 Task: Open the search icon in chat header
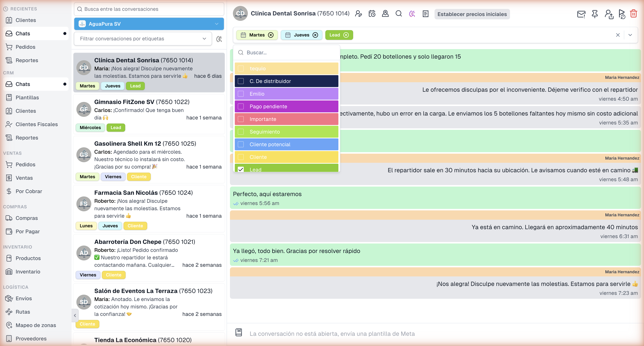pos(399,14)
